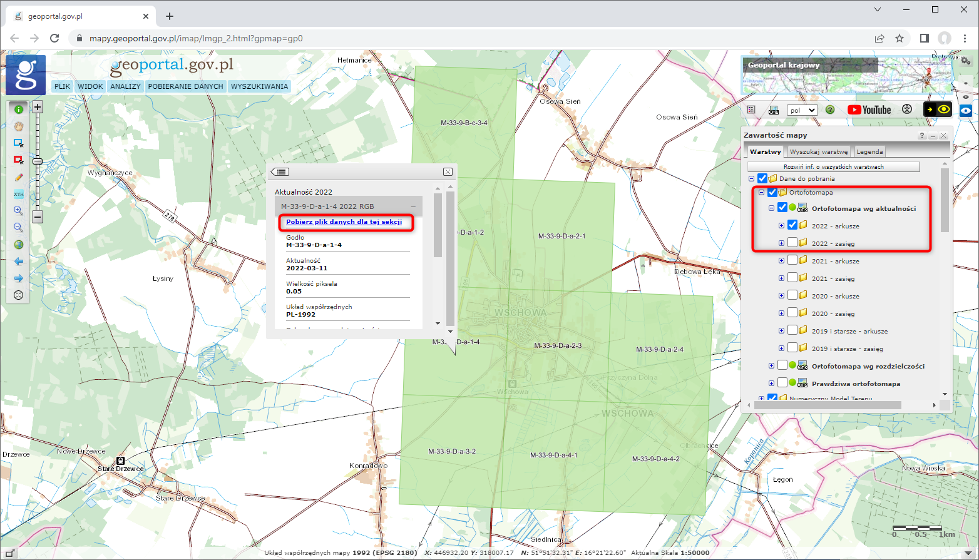Expand the 2020 - arkusze tree node
The image size is (979, 560).
coord(781,296)
